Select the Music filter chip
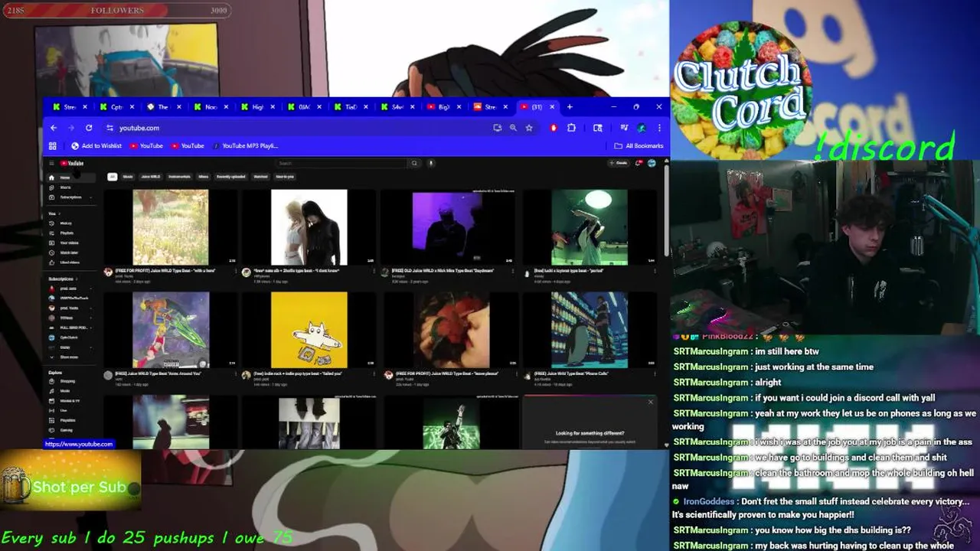Screen dimensions: 980x551 coord(128,177)
